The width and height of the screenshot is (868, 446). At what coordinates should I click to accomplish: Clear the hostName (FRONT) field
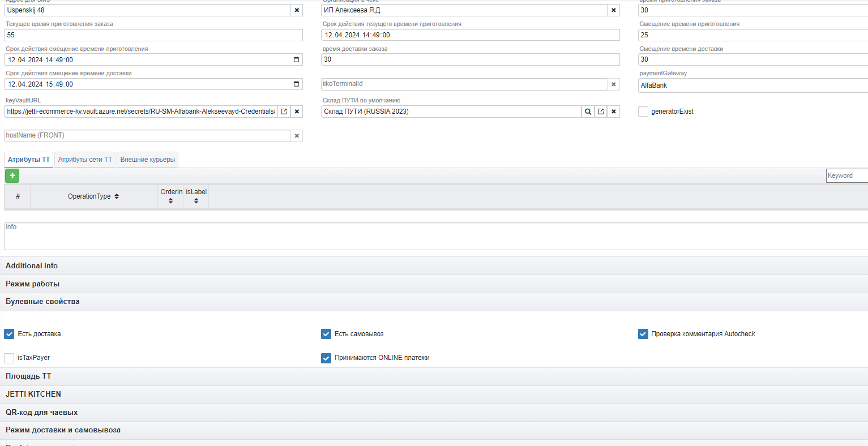[x=297, y=136]
